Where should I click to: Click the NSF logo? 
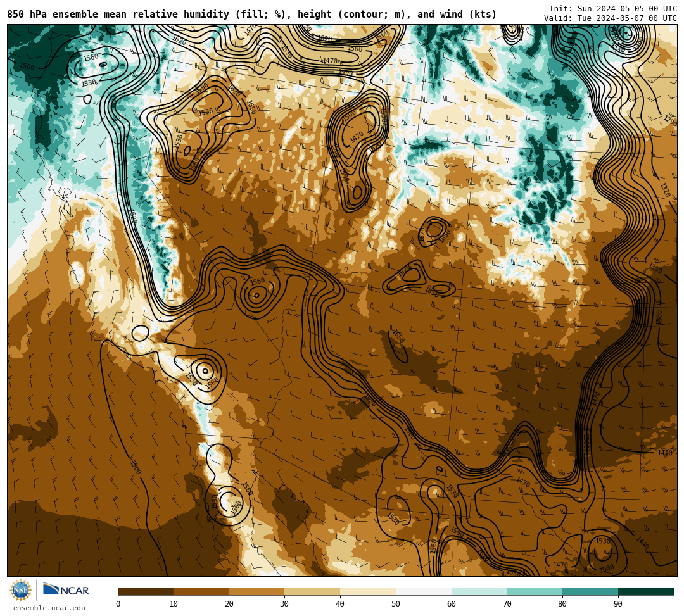20,590
